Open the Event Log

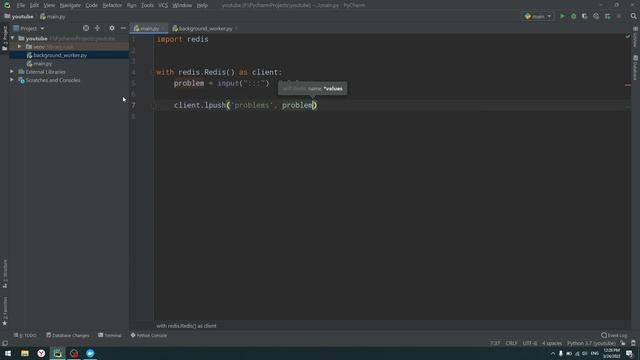[614, 335]
